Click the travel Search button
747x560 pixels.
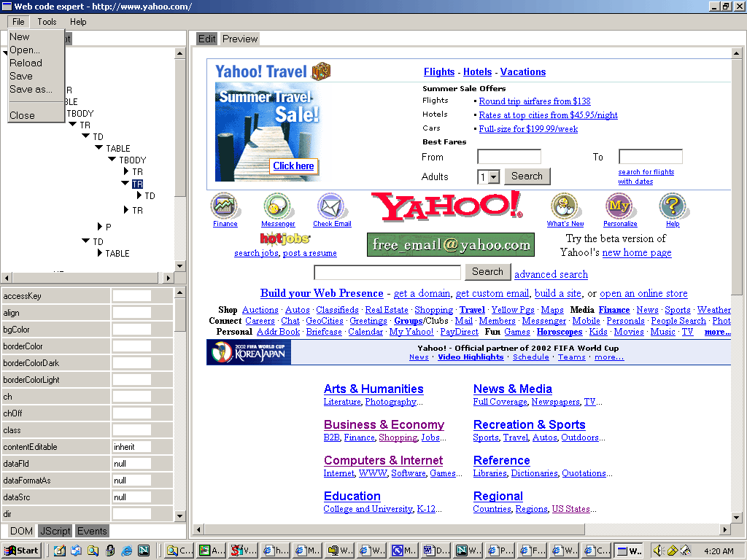coord(527,176)
